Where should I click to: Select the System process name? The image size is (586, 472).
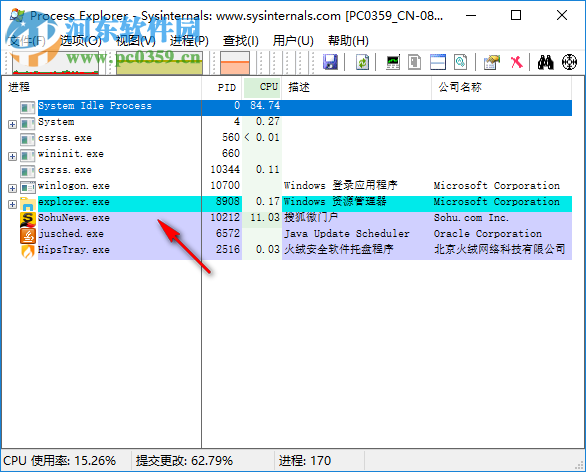[56, 122]
